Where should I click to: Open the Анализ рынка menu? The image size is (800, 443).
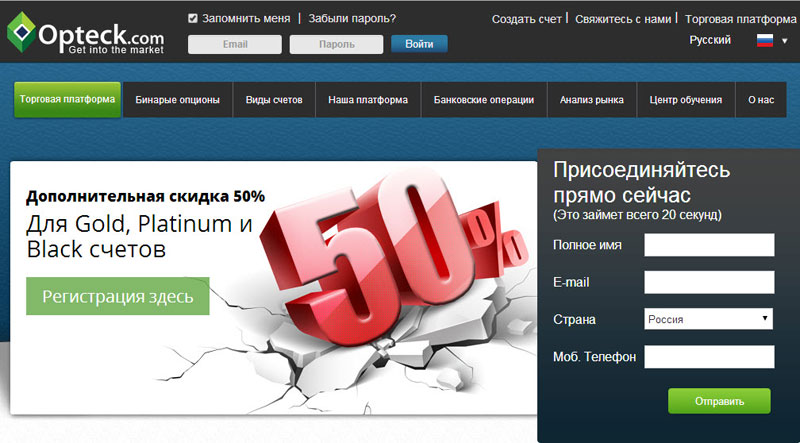coord(592,100)
